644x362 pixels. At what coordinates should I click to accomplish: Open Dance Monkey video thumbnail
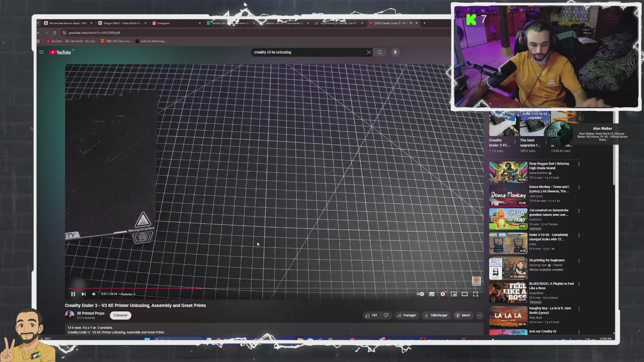point(508,195)
